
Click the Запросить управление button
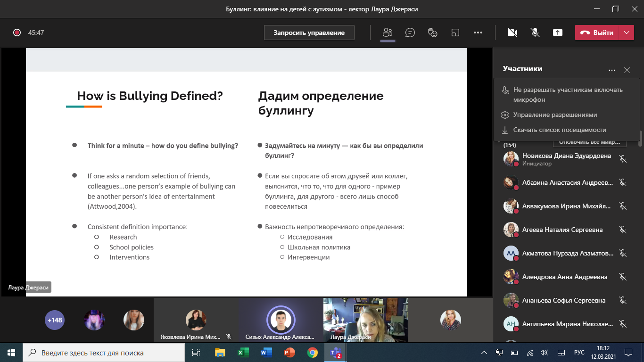point(309,33)
